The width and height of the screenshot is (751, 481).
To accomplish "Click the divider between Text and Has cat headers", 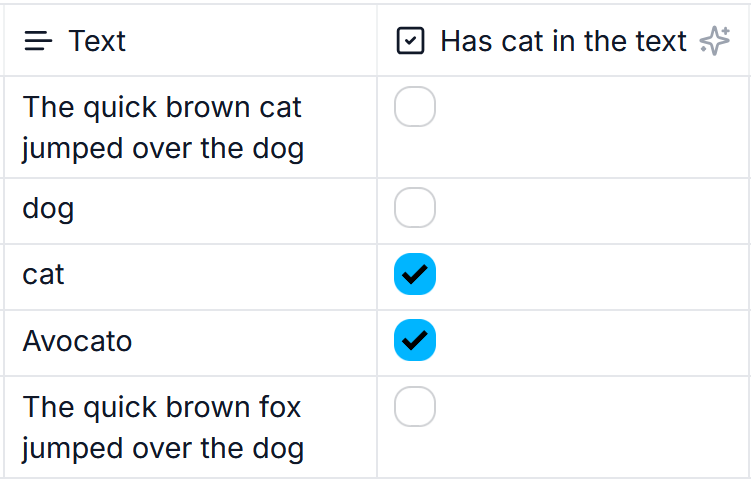I will click(377, 40).
